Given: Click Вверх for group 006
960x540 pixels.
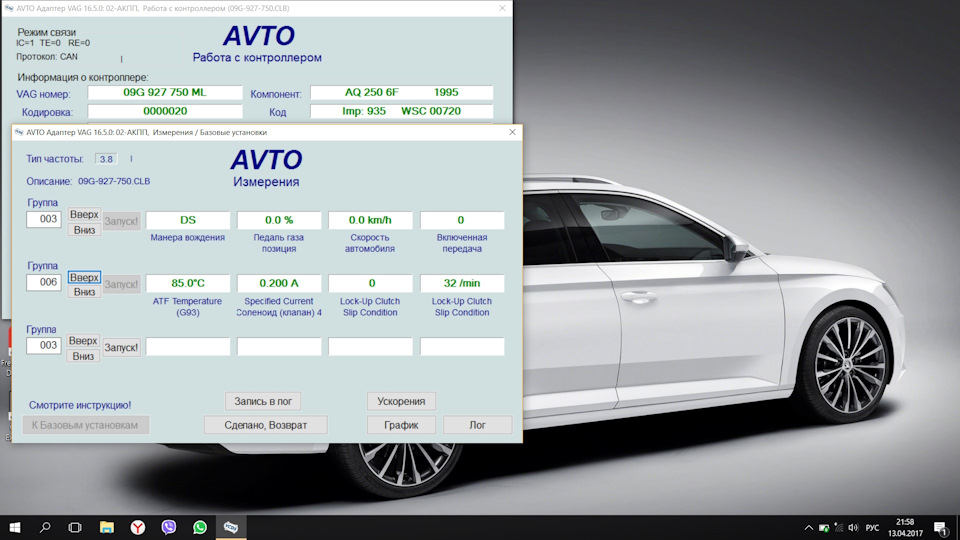Looking at the screenshot, I should (x=84, y=277).
